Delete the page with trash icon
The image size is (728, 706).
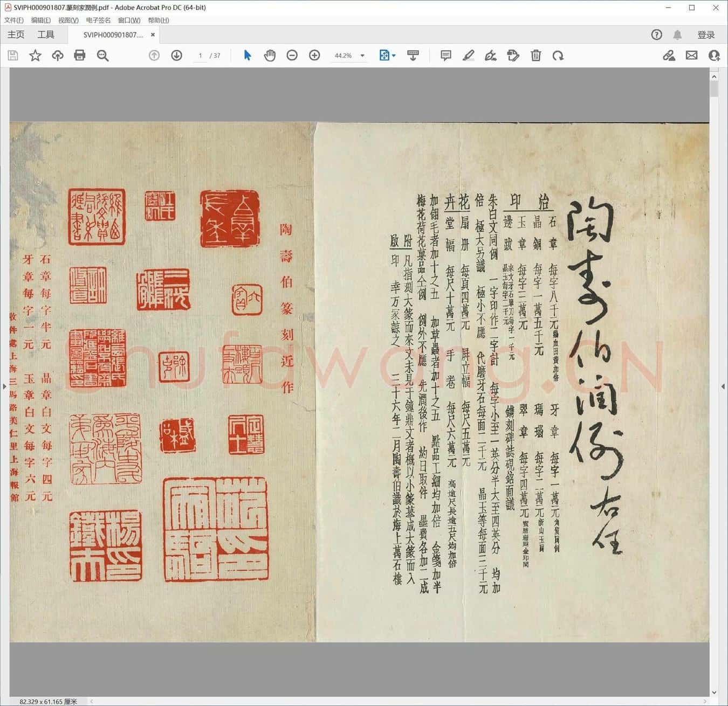click(535, 56)
